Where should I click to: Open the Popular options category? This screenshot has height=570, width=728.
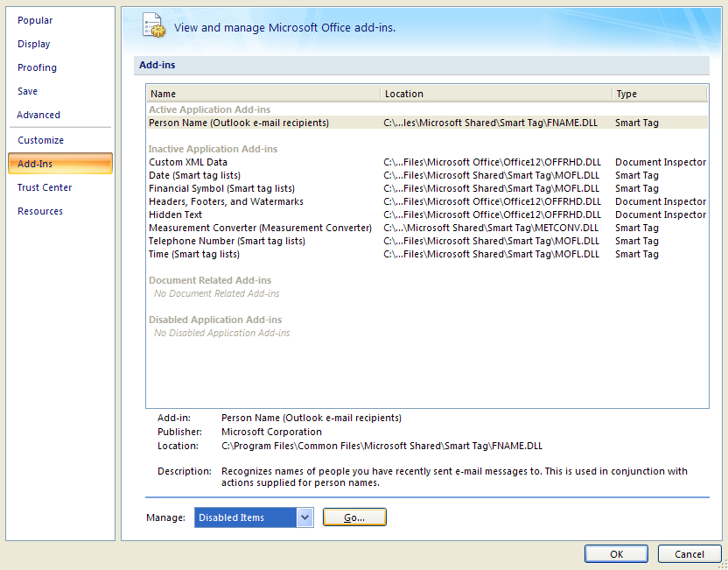[x=35, y=20]
